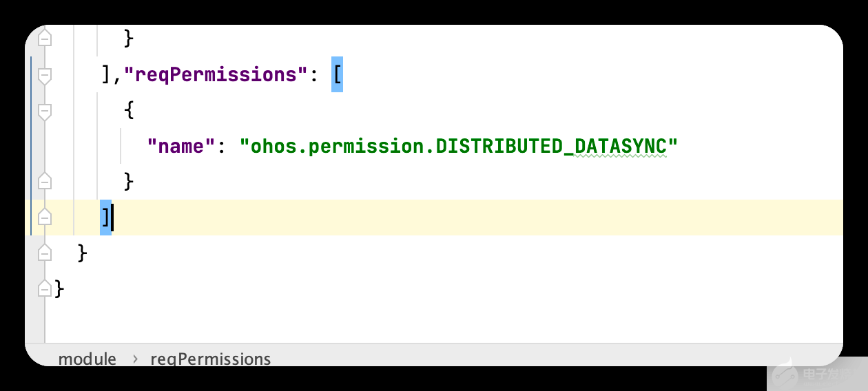868x391 pixels.
Task: Select the reqPermissions breadcrumb
Action: click(x=210, y=359)
